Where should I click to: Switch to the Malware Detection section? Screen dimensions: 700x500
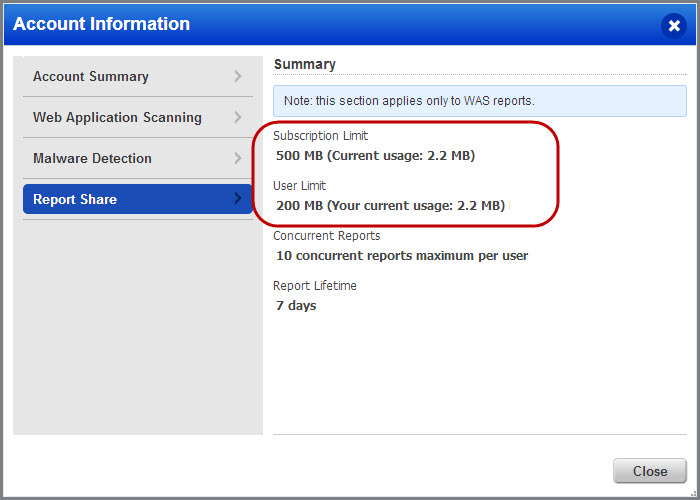[138, 158]
